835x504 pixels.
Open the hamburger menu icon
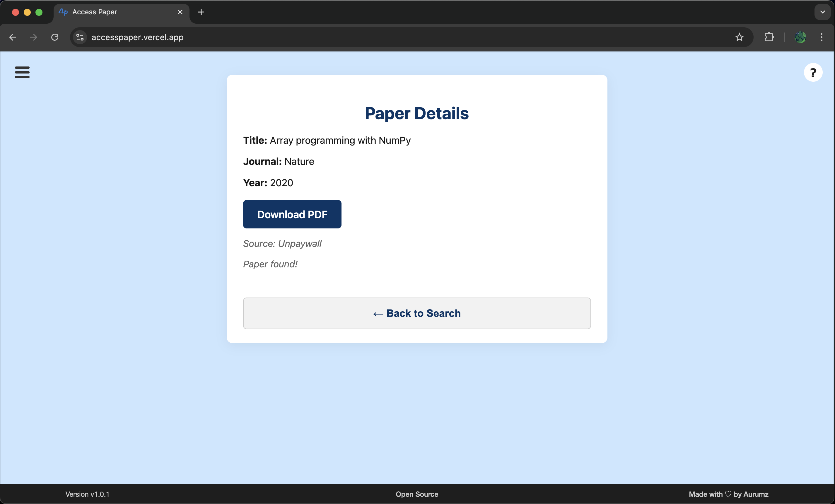pos(22,72)
